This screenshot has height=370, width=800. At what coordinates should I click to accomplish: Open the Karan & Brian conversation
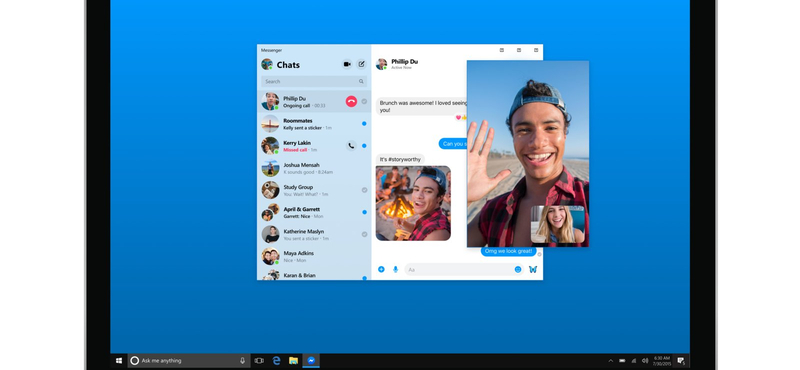pos(314,275)
